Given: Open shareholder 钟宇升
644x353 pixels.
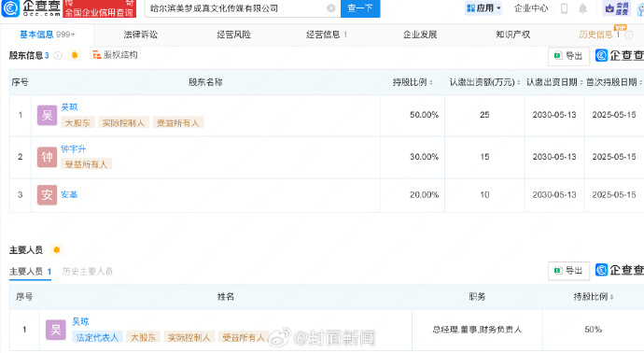Looking at the screenshot, I should tap(74, 148).
